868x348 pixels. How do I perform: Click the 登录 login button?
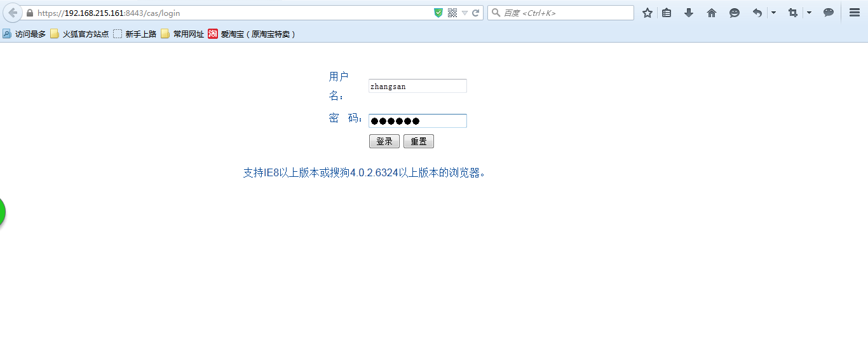tap(384, 141)
